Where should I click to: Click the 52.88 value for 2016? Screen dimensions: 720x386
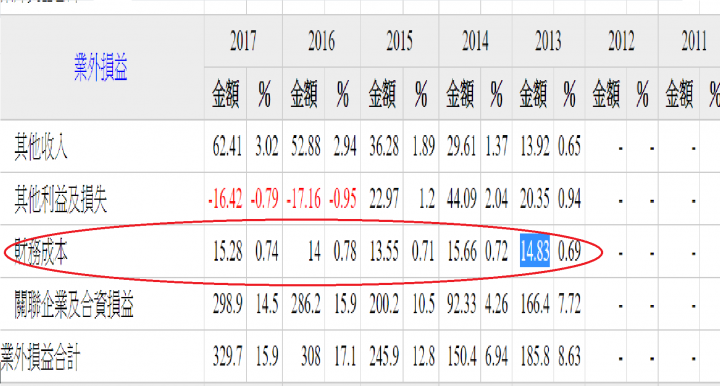coord(306,147)
